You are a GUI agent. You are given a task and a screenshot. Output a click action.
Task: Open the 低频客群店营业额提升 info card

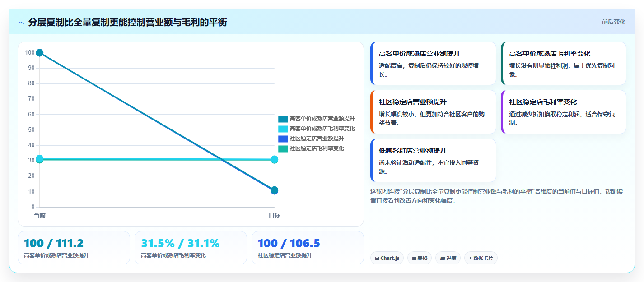[x=433, y=160]
